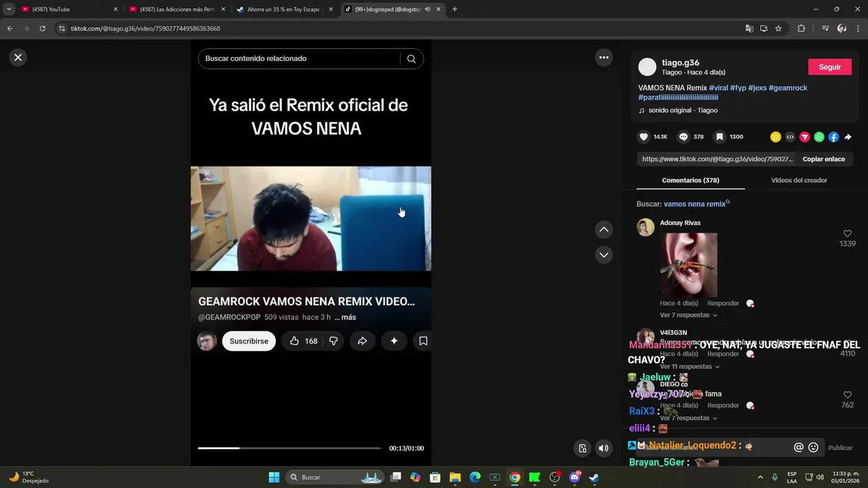Insert emoji in comment box
The image size is (868, 488).
813,447
